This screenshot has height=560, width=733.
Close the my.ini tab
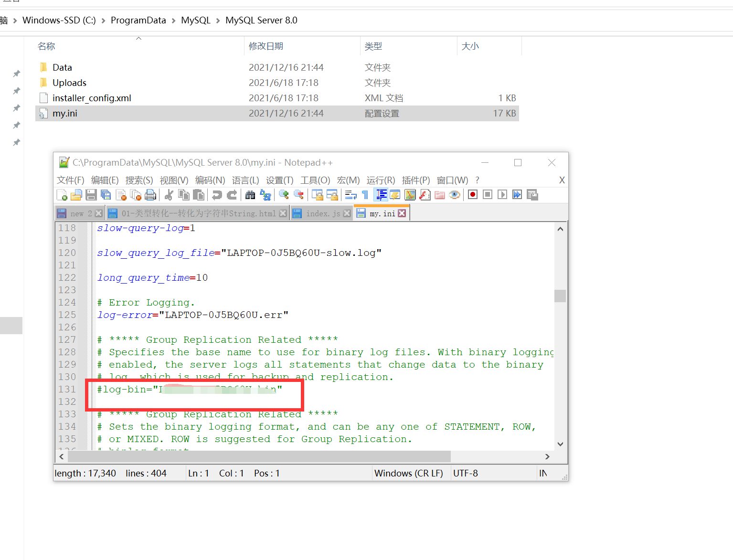(402, 213)
